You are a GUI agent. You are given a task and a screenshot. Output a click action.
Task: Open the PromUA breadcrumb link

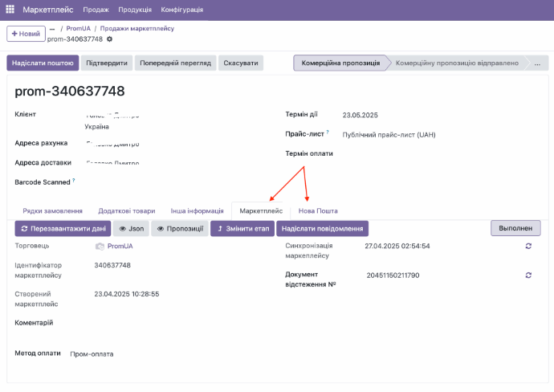[79, 29]
